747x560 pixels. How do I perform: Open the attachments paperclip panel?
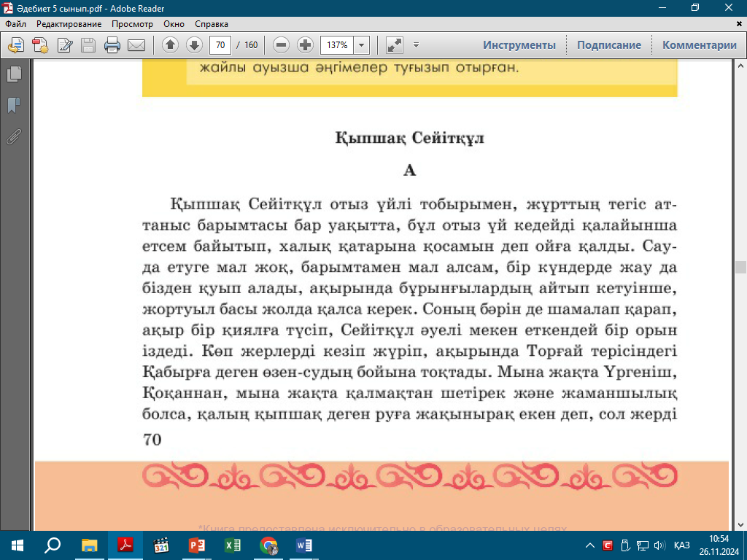coord(13,136)
